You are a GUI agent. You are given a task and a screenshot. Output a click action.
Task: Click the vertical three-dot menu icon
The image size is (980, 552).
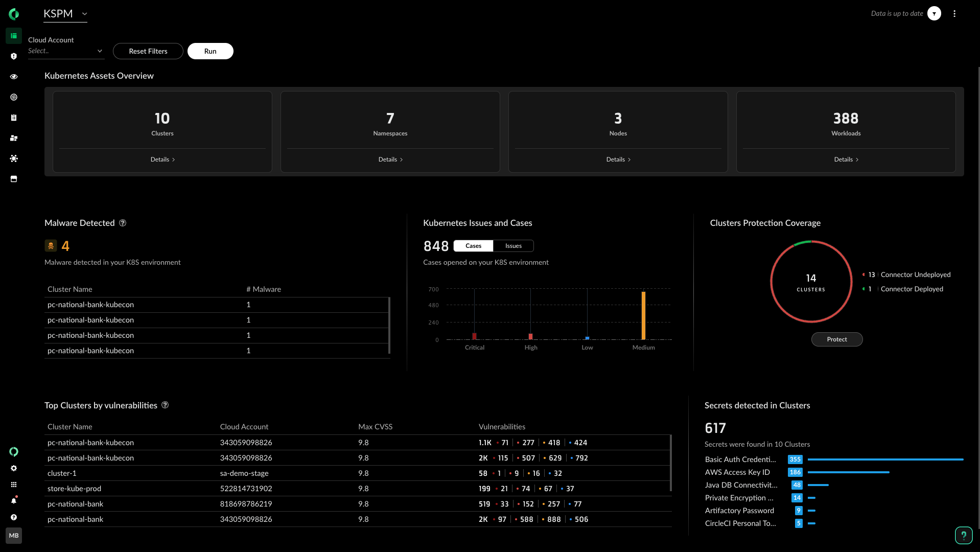(954, 14)
